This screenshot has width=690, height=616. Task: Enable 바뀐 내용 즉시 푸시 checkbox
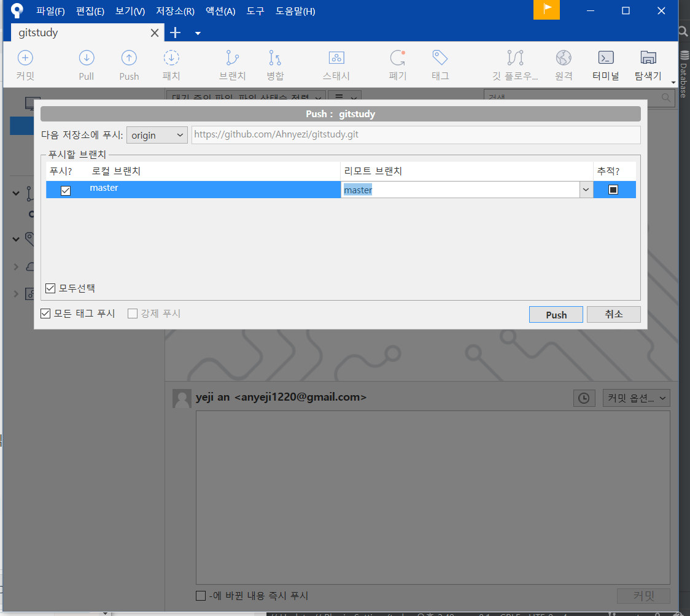[201, 596]
